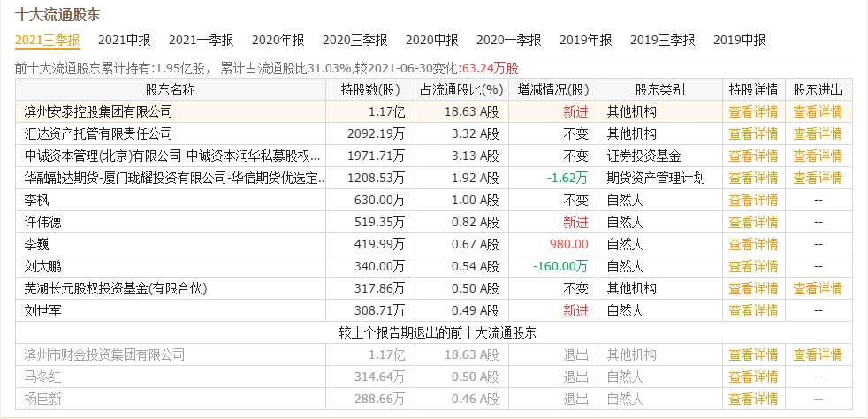Switch to the 2020年报 tab
This screenshot has width=868, height=419.
(x=278, y=40)
